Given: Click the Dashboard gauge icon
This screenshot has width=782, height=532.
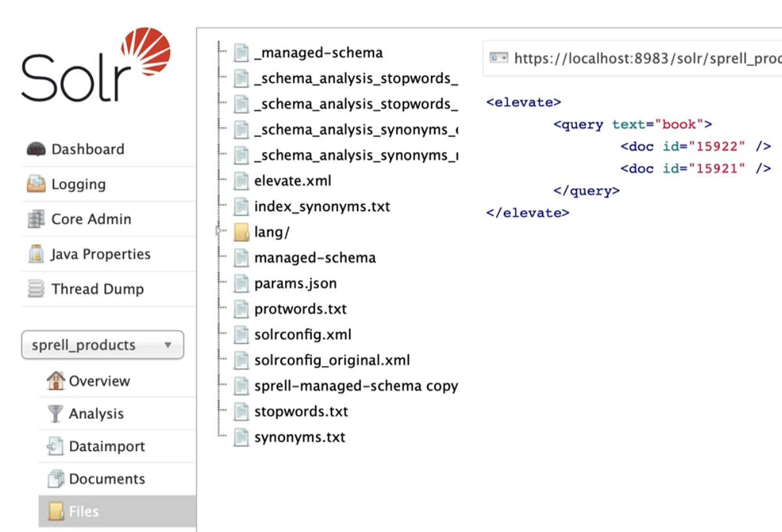Looking at the screenshot, I should [x=36, y=149].
